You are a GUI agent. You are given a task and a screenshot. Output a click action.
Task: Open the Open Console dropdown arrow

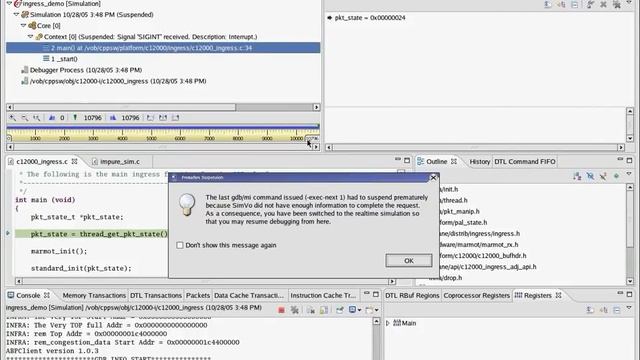[376, 311]
